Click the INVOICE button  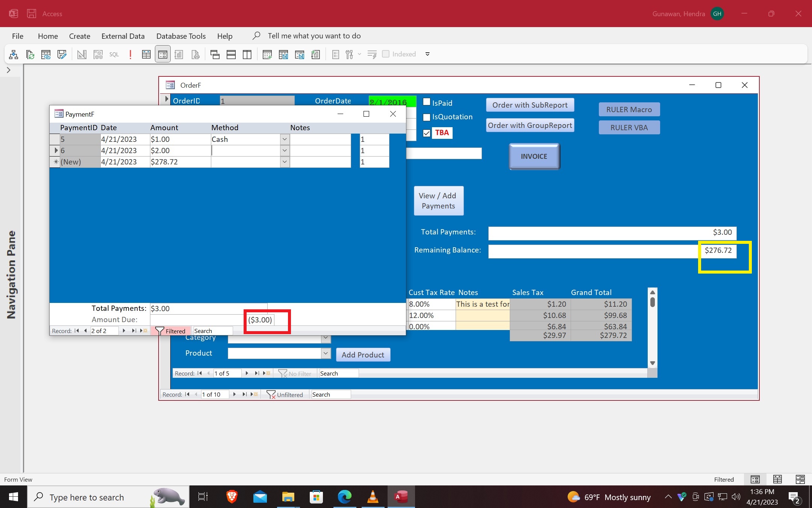[x=534, y=156]
